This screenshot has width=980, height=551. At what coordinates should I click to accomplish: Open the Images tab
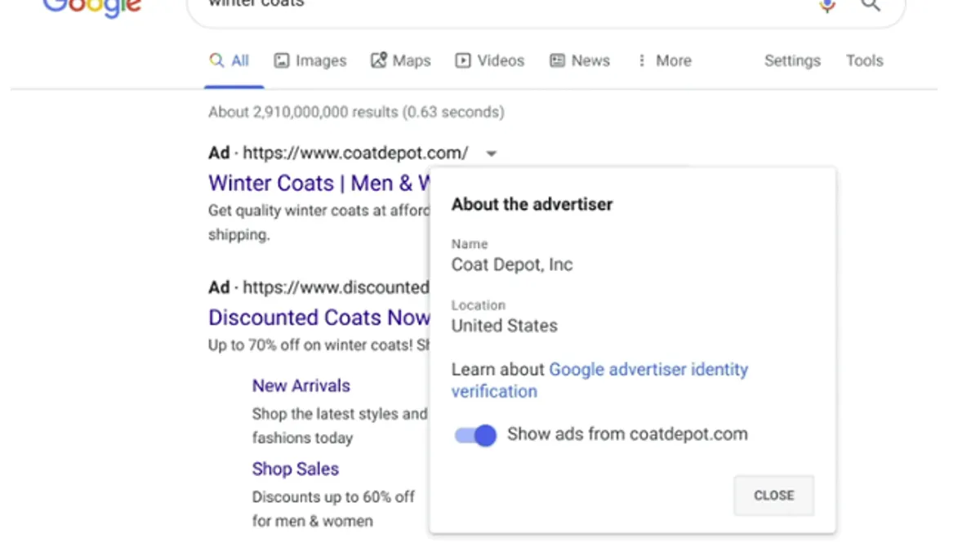point(310,60)
